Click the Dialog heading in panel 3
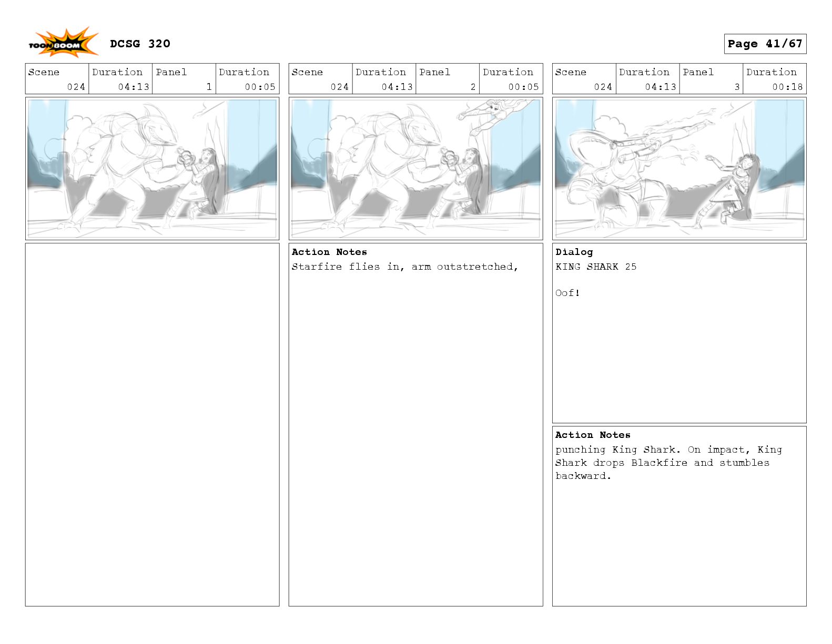The width and height of the screenshot is (832, 644). point(574,252)
